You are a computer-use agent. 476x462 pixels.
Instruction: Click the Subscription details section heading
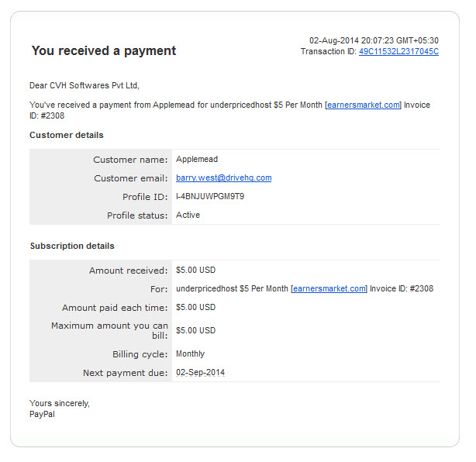pyautogui.click(x=72, y=246)
